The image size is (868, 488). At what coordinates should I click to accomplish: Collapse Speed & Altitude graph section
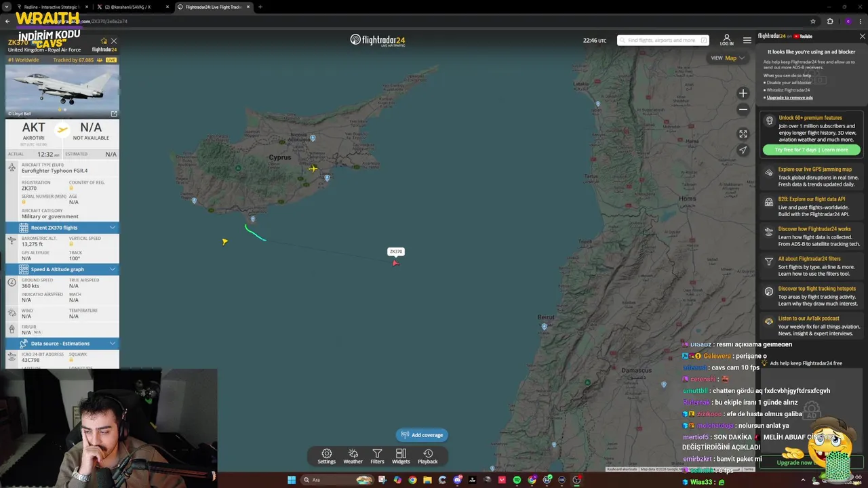[x=62, y=269]
